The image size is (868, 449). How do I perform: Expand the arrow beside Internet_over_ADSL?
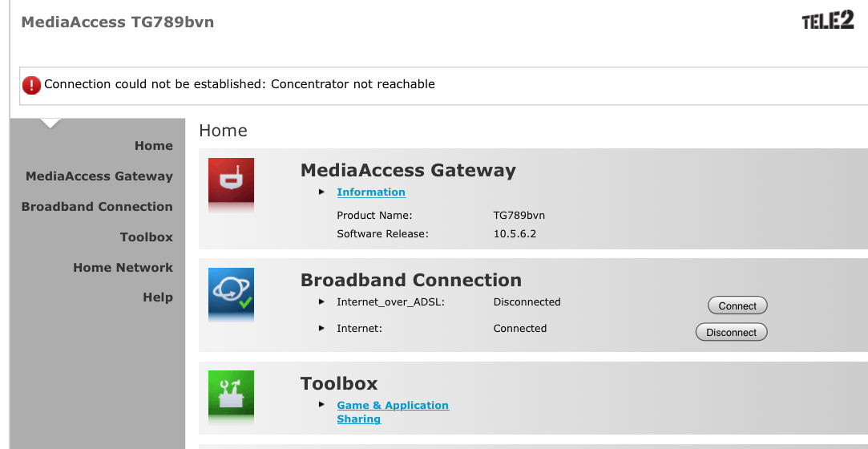(x=321, y=301)
